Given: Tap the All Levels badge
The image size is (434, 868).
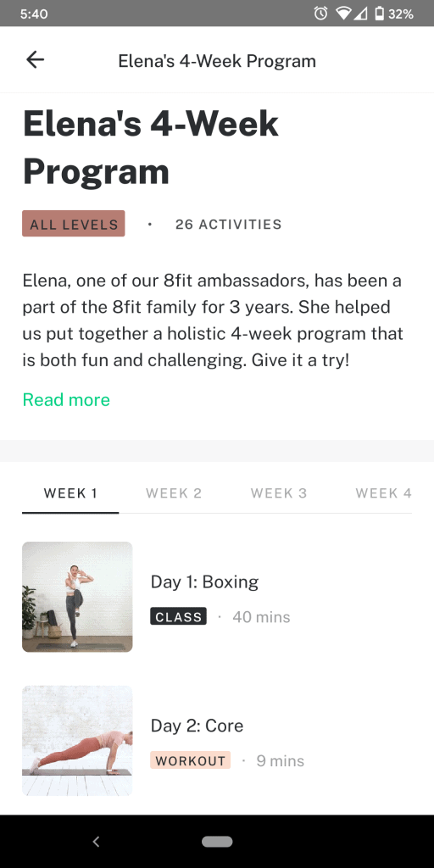Looking at the screenshot, I should (74, 224).
